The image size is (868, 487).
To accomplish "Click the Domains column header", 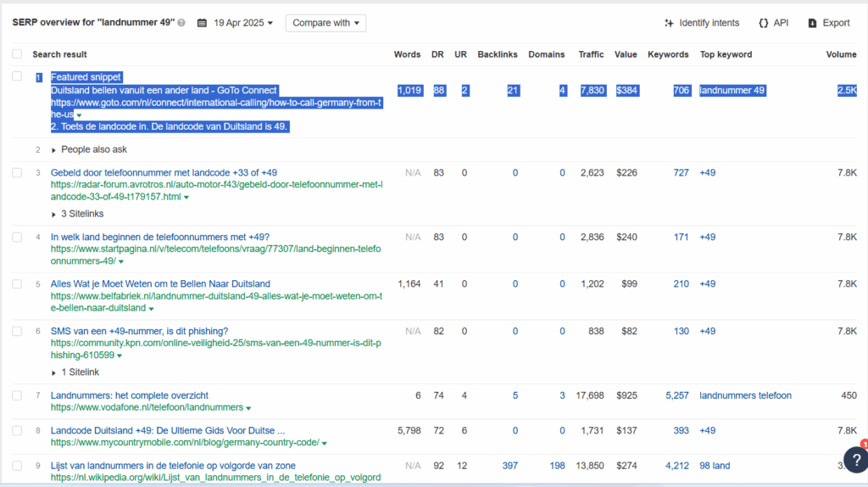I will pyautogui.click(x=547, y=54).
